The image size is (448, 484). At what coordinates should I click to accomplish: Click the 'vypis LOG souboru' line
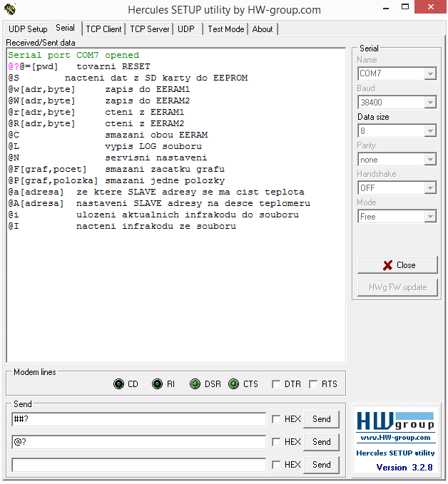(105, 147)
